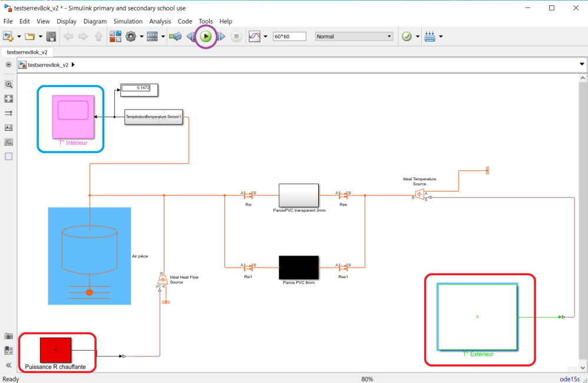Toggle sample time legend arrows icon
The width and height of the screenshot is (588, 383).
pyautogui.click(x=8, y=113)
